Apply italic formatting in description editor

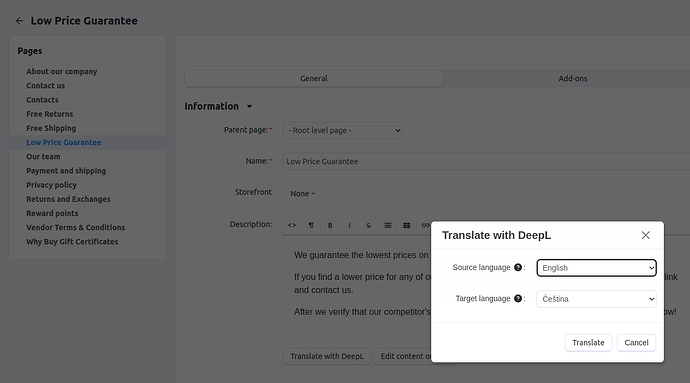tap(349, 225)
